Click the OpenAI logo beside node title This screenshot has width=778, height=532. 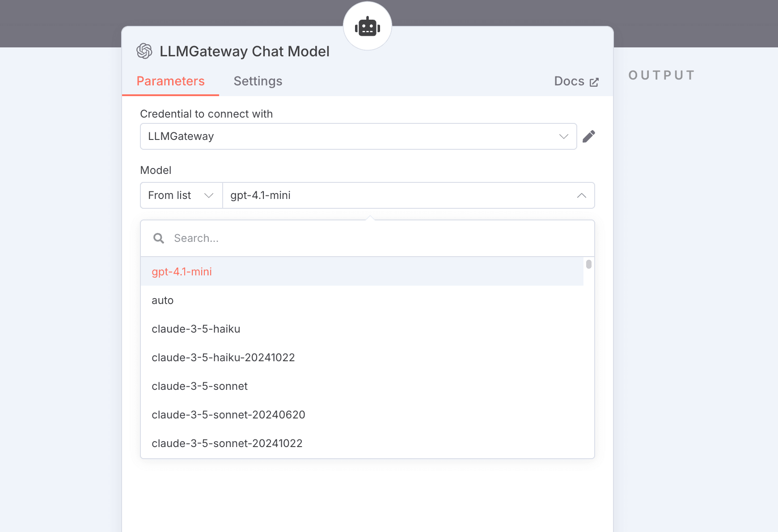144,51
